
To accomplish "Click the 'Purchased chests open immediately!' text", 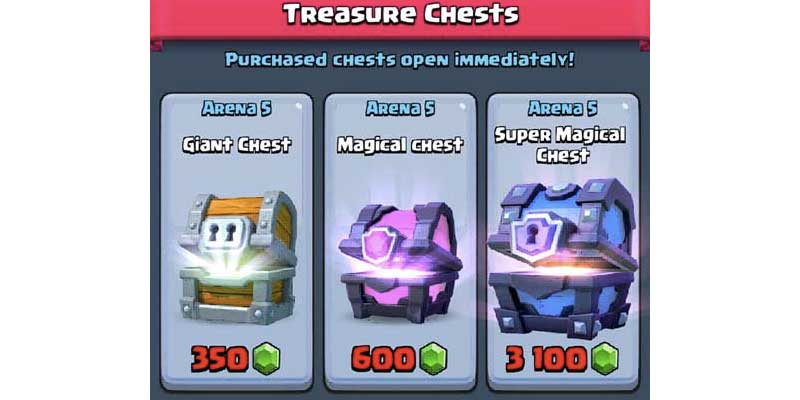I will (400, 60).
